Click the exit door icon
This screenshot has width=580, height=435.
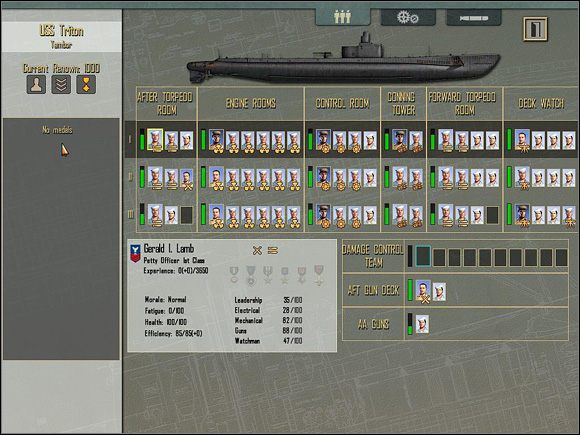535,29
